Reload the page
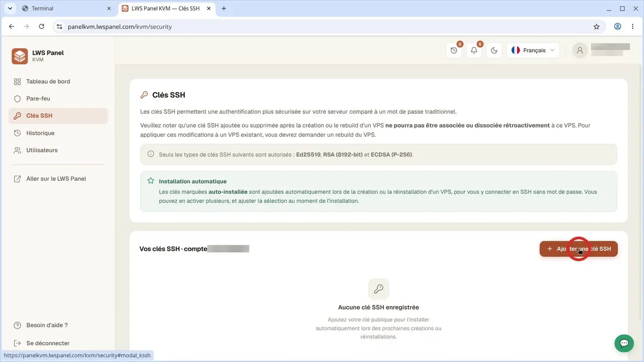The image size is (644, 362). (x=42, y=27)
